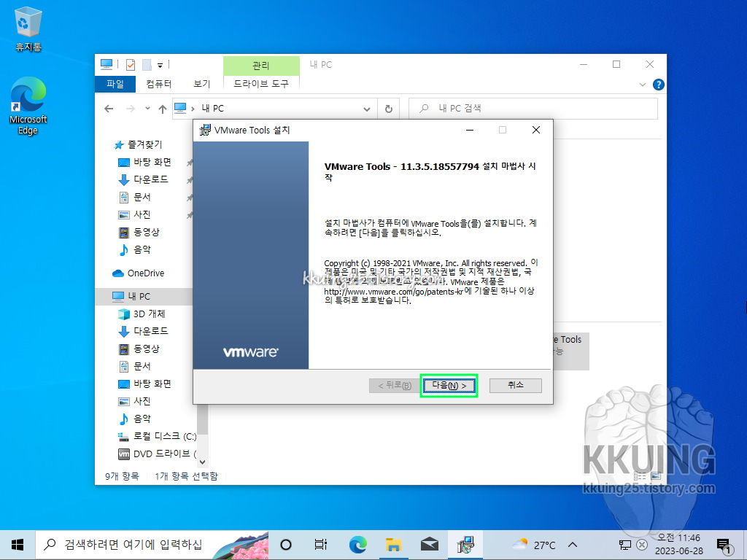Viewport: 747px width, 560px height.
Task: Click the taskbar search box
Action: (x=152, y=545)
